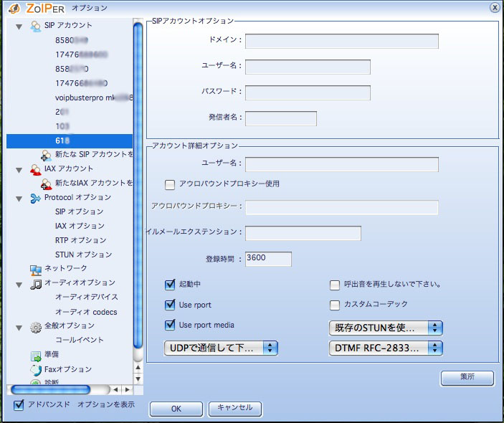Click the add new SIP account icon
504x423 pixels.
tap(47, 156)
